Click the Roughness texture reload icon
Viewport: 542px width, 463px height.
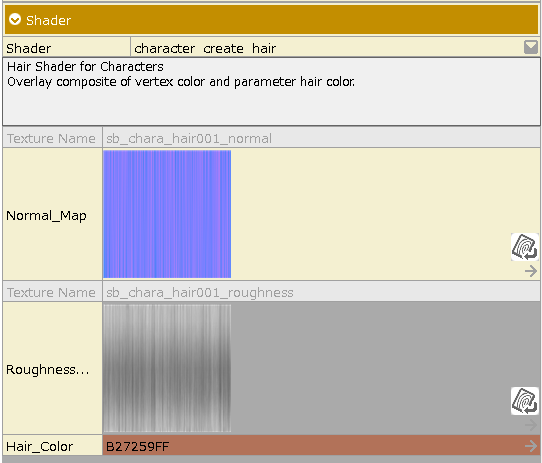click(524, 401)
